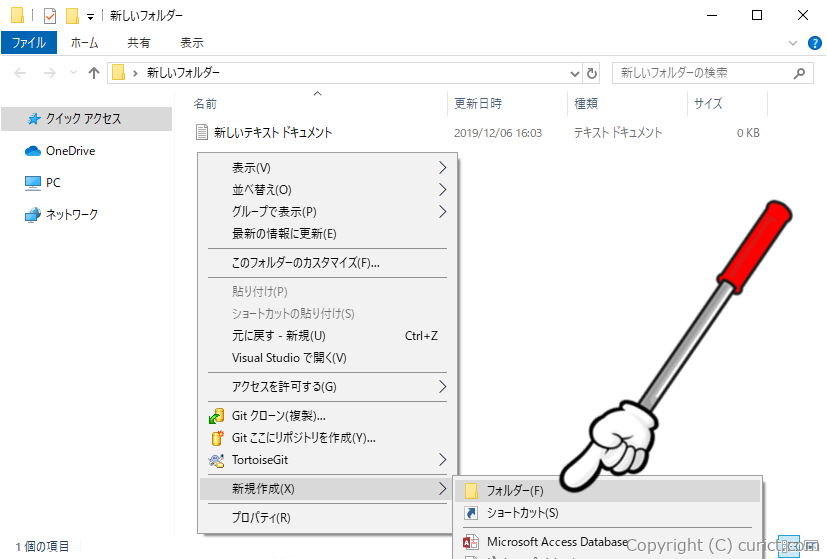Click 新しいフォルダー in address bar path

(x=183, y=73)
